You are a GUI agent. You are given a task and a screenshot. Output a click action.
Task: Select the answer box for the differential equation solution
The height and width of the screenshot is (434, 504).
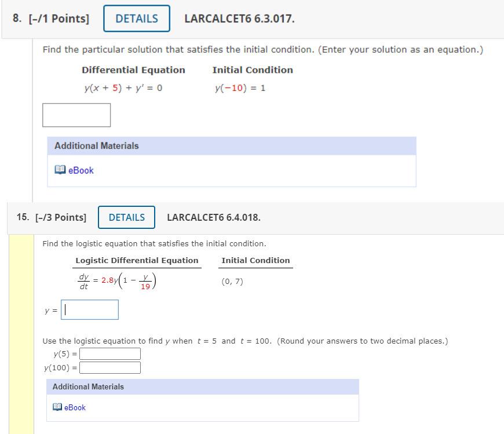click(x=76, y=115)
